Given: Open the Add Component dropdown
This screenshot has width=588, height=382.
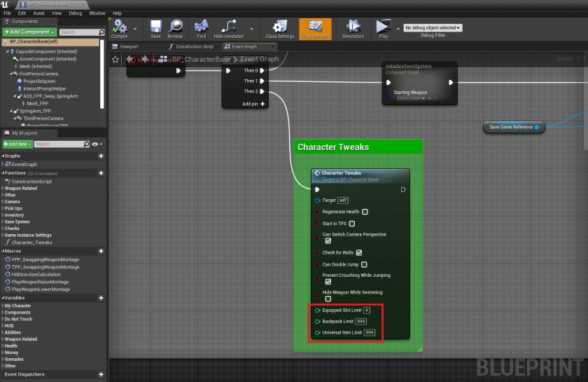Looking at the screenshot, I should pyautogui.click(x=29, y=32).
